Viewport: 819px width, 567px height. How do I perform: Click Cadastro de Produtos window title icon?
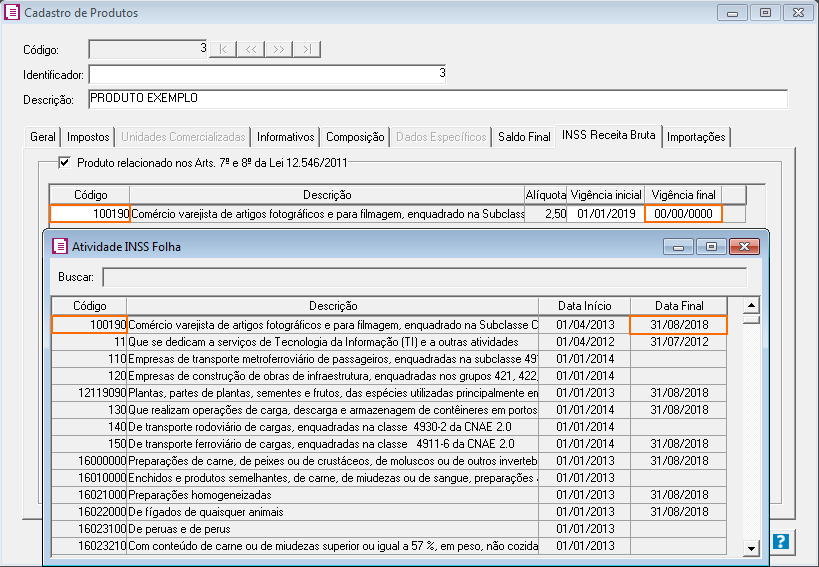pos(12,13)
